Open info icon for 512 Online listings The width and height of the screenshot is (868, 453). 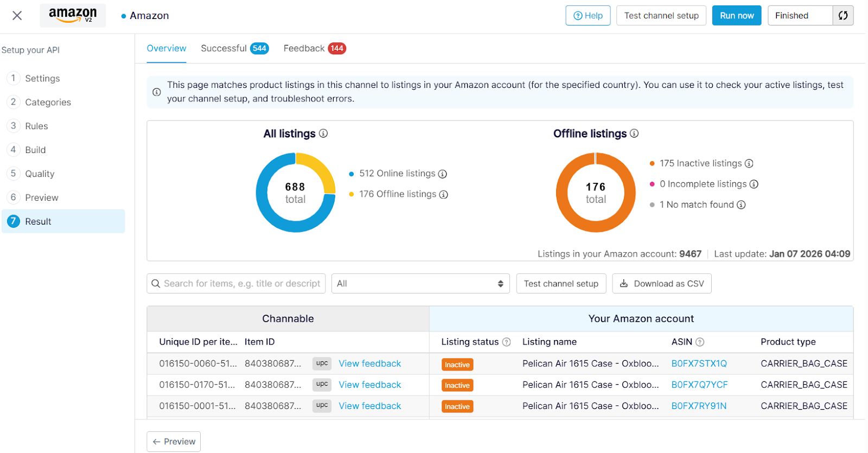coord(443,174)
